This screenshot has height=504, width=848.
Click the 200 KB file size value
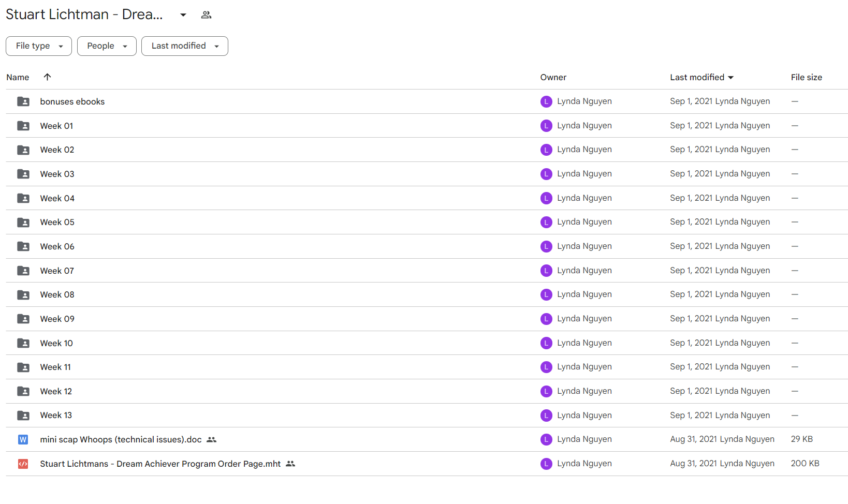pyautogui.click(x=805, y=464)
